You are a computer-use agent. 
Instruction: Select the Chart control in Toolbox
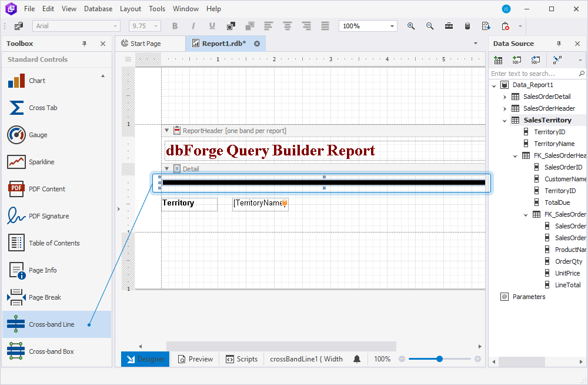(56, 81)
